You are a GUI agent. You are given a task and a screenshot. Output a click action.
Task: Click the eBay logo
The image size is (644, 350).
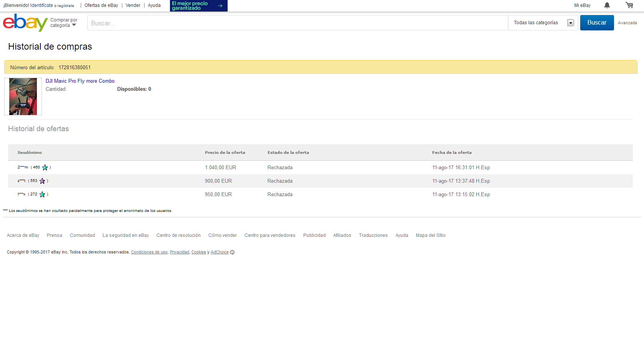[25, 23]
